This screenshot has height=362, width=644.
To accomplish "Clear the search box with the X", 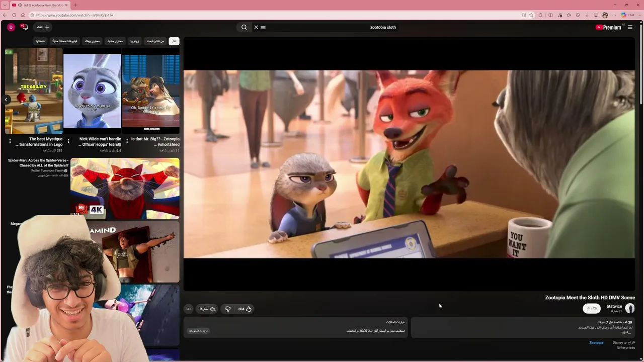I will (256, 27).
